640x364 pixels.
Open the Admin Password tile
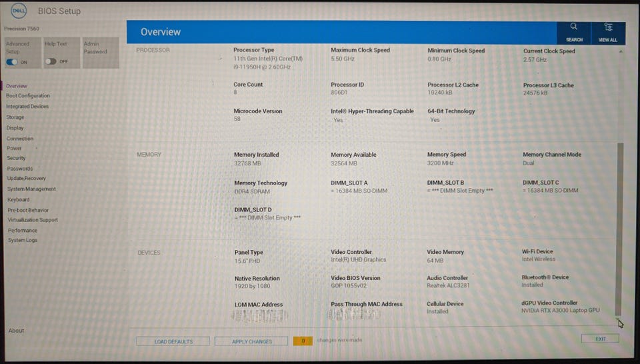coord(101,53)
